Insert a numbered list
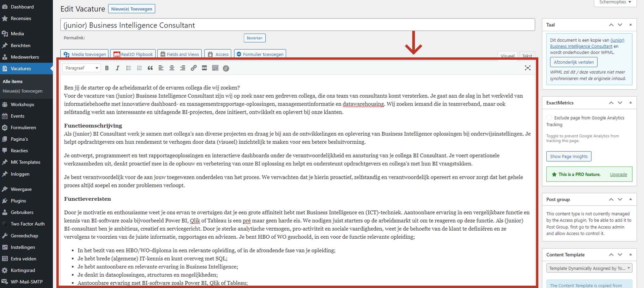Viewport: 644px width, 288px height. 139,68
